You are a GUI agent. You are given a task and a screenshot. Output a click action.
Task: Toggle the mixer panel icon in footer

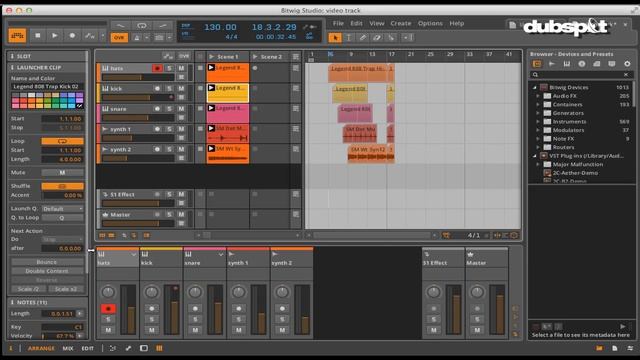point(159,348)
